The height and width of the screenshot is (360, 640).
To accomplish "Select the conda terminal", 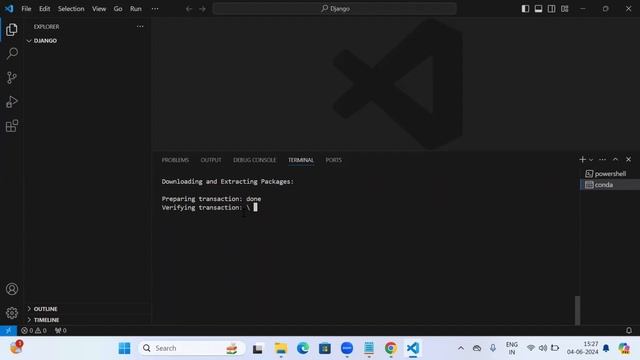I will (610, 185).
